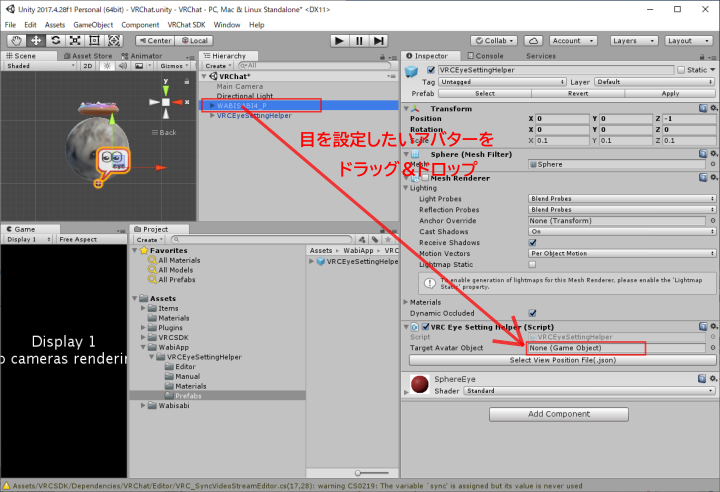Open Target Avatar Object picker circle
This screenshot has width=720, height=492.
pyautogui.click(x=713, y=348)
